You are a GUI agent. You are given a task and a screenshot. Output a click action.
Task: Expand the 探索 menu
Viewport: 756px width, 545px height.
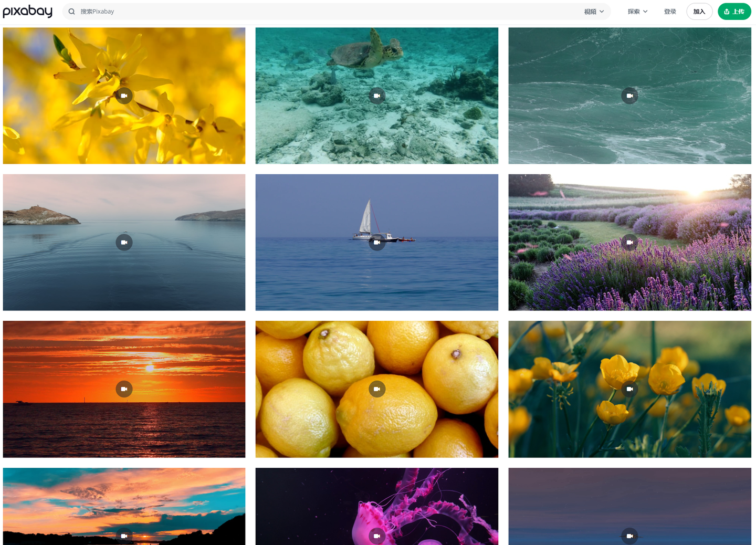638,12
